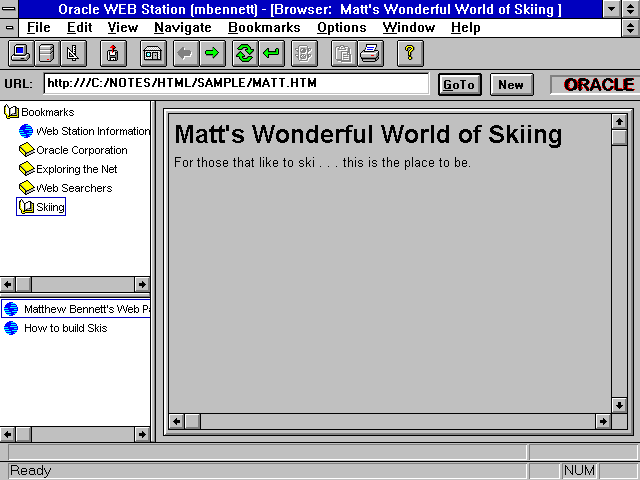Click the URL address field

236,83
